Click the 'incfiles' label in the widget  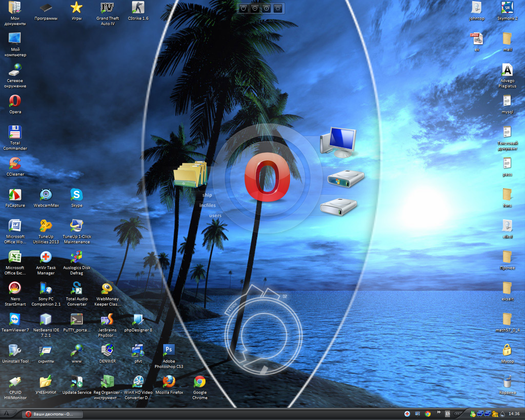point(208,205)
